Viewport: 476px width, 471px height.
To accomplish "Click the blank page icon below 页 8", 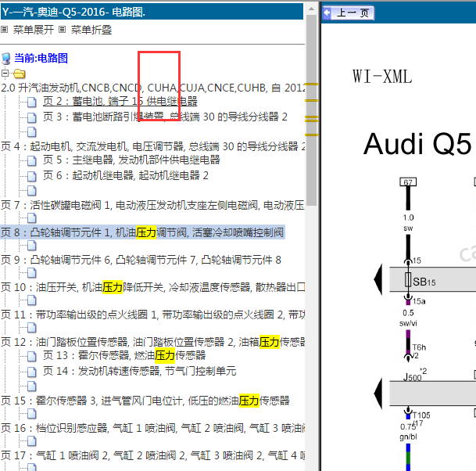I will point(32,245).
